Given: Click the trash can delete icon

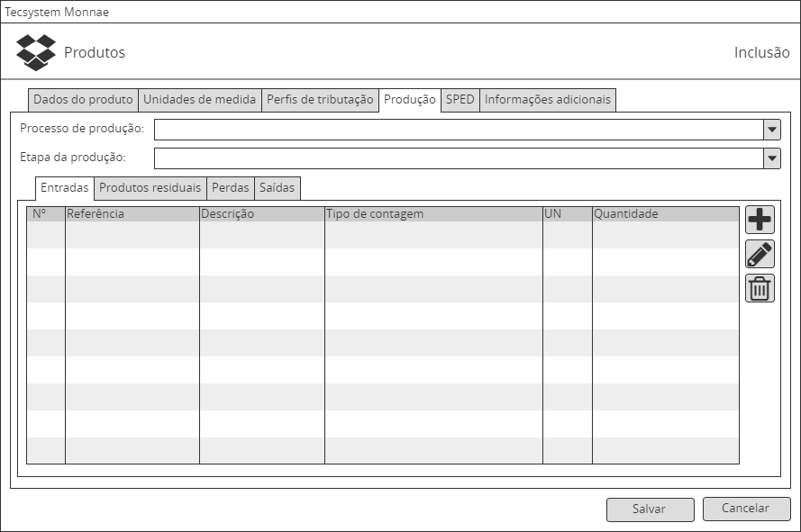Looking at the screenshot, I should coord(760,288).
